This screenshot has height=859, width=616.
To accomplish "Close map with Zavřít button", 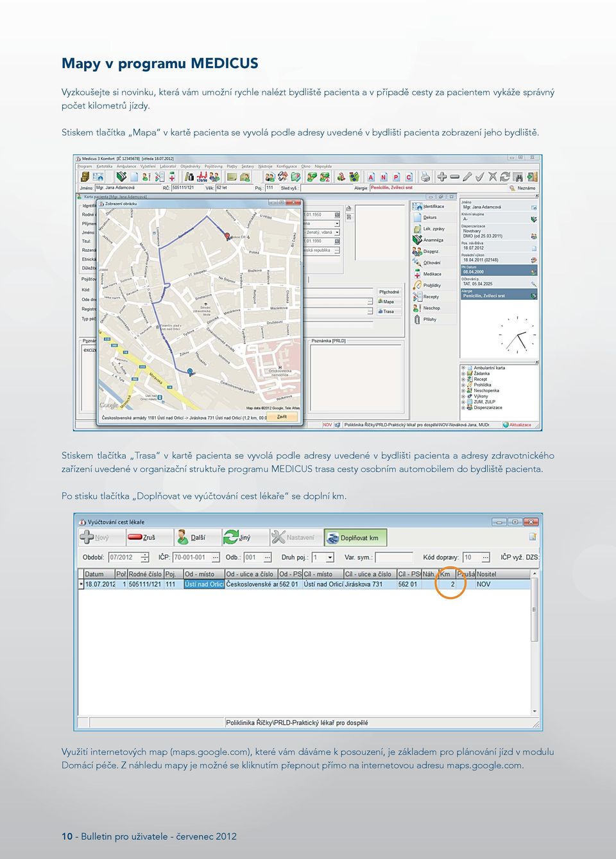I will [282, 417].
